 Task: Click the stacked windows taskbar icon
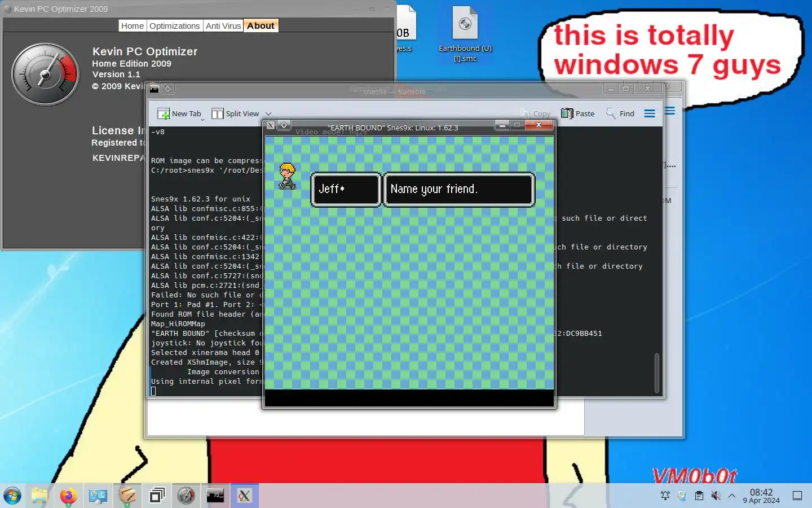tap(157, 496)
